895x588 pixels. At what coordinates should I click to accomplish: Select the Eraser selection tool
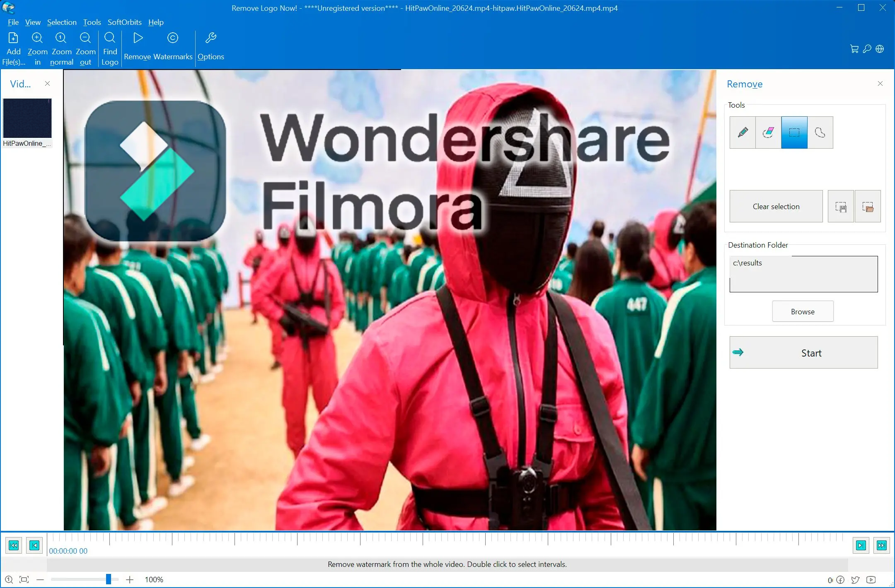[x=768, y=132]
